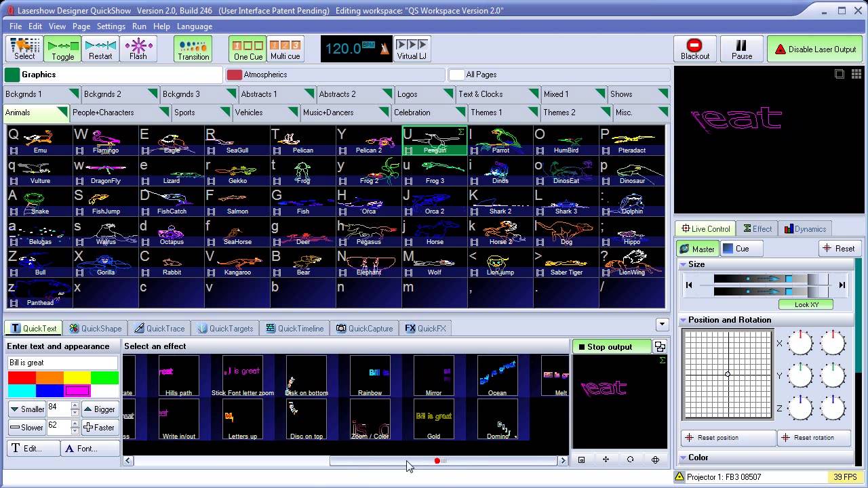Click the Font... button

click(90, 449)
